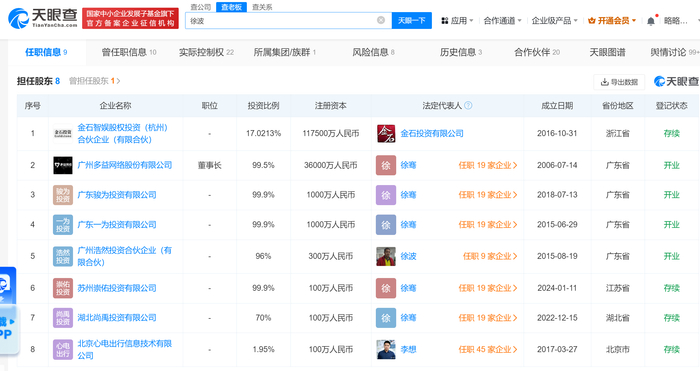Switch to the 查公司 search tab
The width and height of the screenshot is (700, 371).
(x=200, y=7)
